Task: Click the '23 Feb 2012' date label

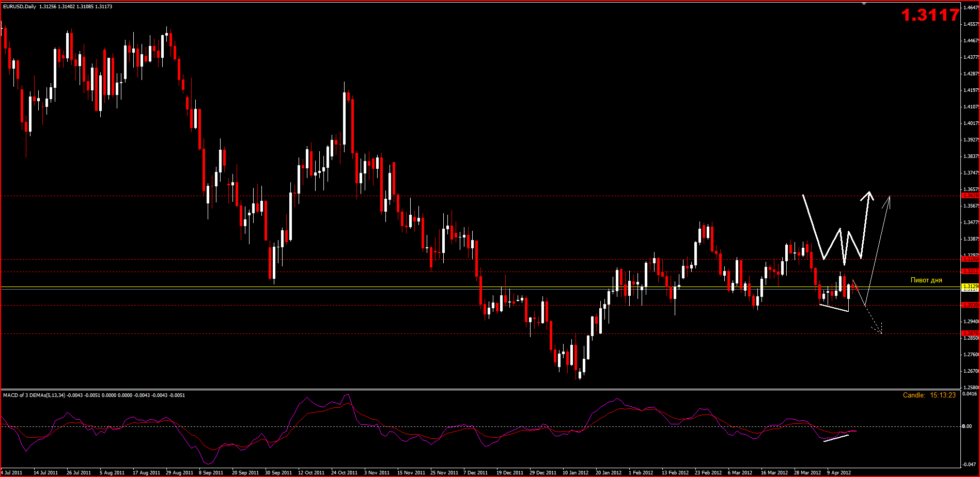Action: (x=708, y=473)
